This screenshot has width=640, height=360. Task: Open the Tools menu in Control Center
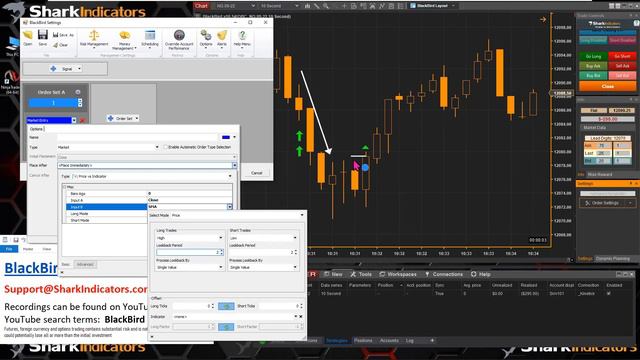(361, 274)
